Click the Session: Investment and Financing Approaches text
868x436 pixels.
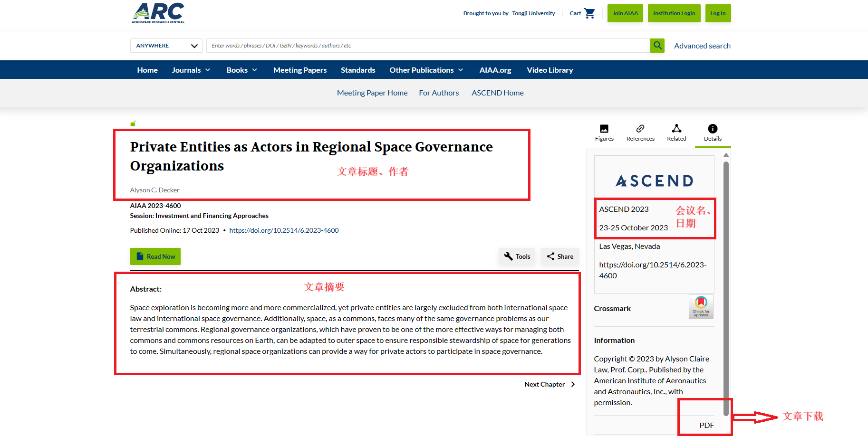199,216
